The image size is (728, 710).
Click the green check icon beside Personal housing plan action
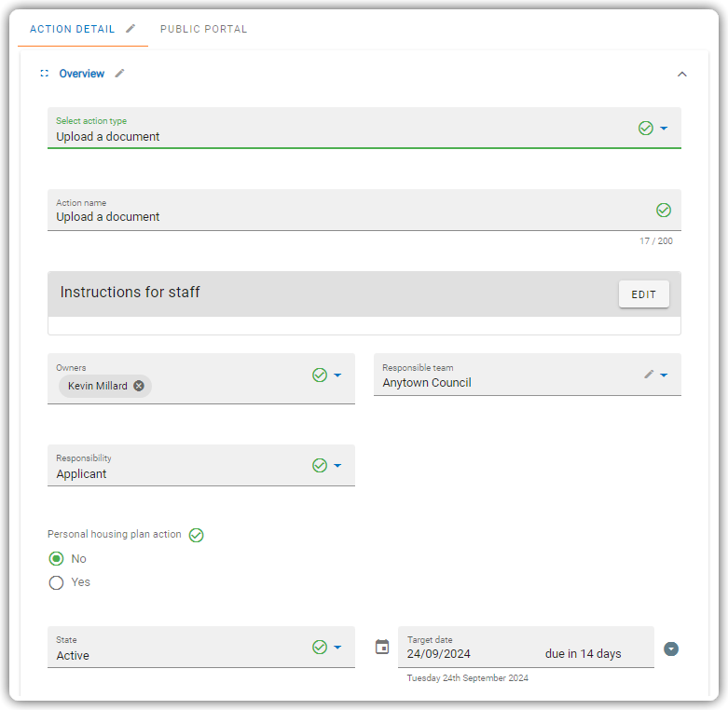tap(196, 535)
